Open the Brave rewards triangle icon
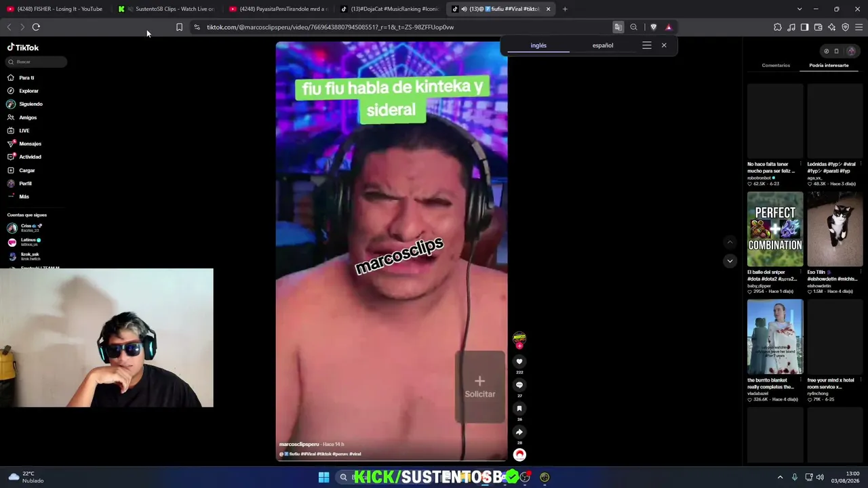The image size is (868, 488). [669, 27]
